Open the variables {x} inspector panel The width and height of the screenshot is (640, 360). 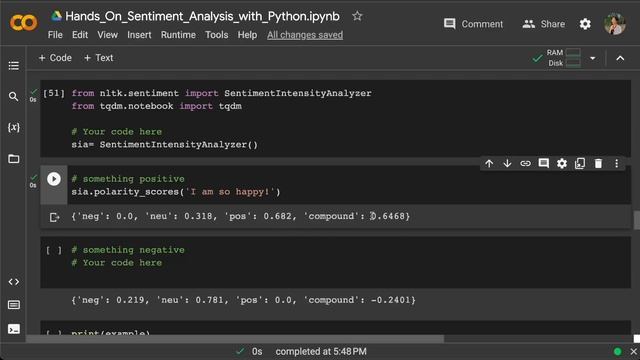click(13, 127)
